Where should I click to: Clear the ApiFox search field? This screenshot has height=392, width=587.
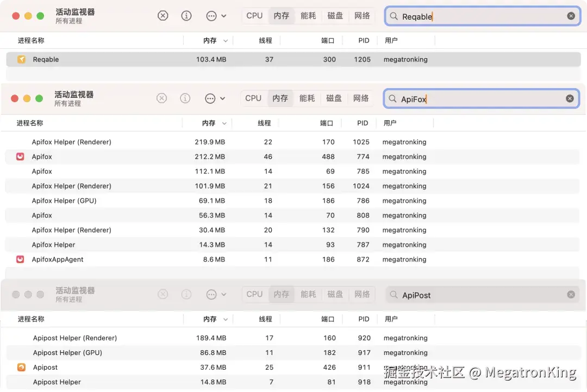click(570, 98)
